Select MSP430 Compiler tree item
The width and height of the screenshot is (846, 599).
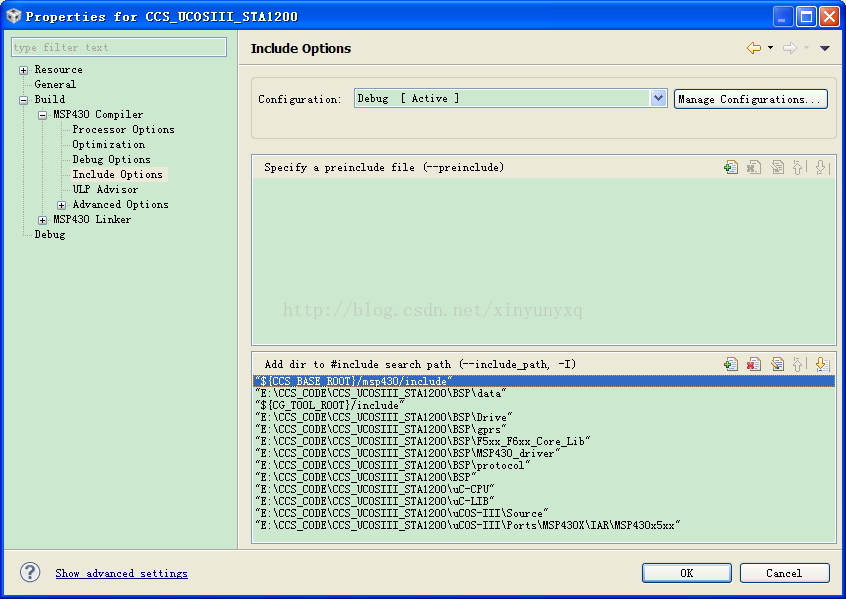point(98,114)
